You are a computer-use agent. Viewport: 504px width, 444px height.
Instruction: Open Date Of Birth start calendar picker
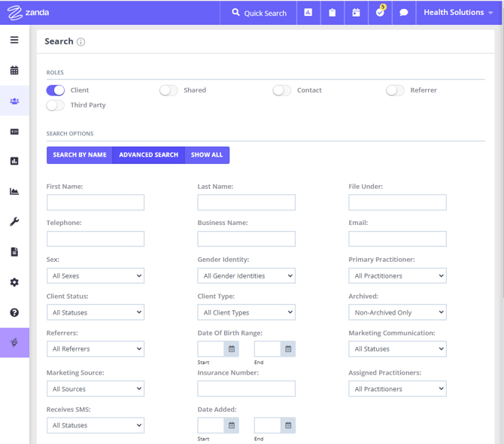point(232,349)
